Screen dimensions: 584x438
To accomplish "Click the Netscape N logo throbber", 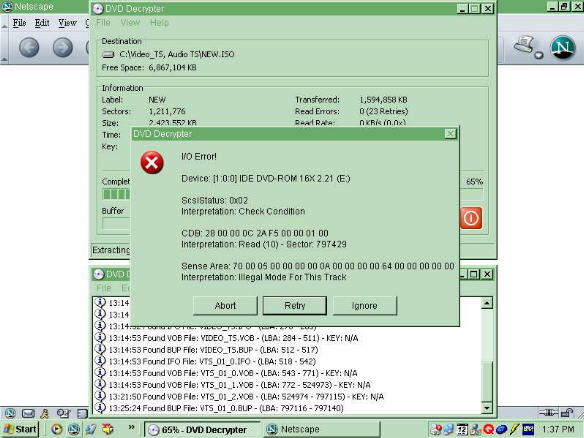I will (563, 47).
